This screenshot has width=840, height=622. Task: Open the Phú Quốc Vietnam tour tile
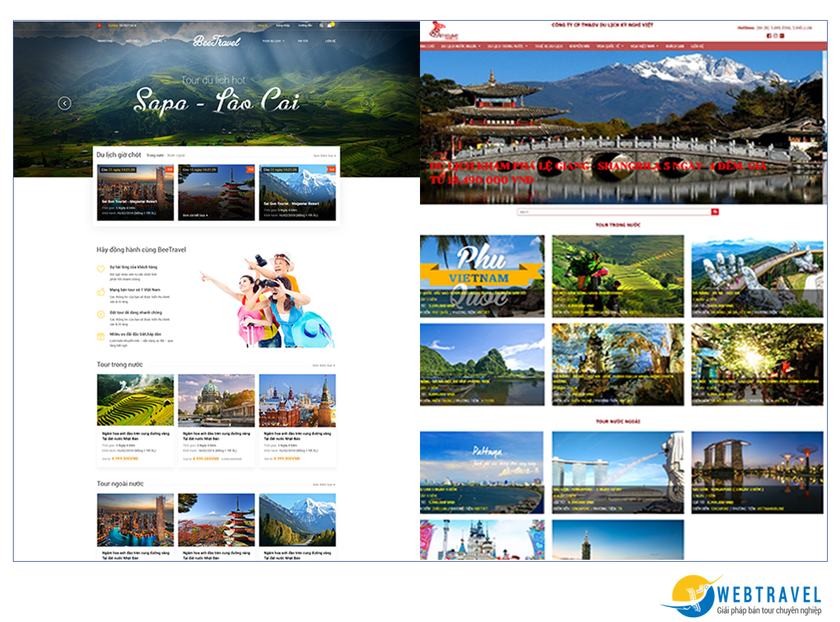tap(482, 276)
